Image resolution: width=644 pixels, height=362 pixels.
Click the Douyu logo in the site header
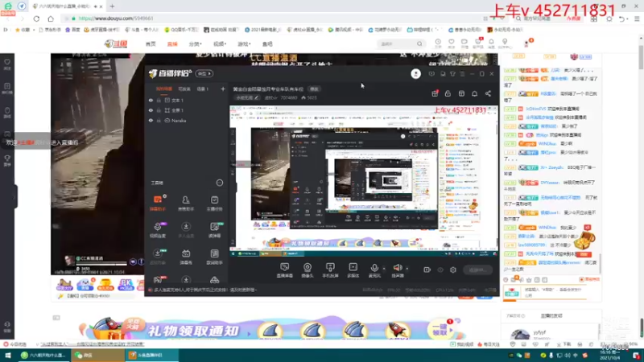pos(116,43)
